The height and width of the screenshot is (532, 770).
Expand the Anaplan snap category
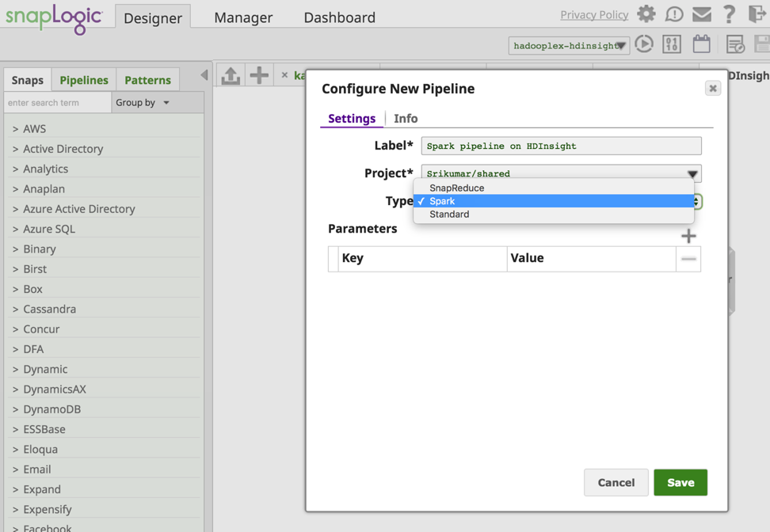coord(104,189)
